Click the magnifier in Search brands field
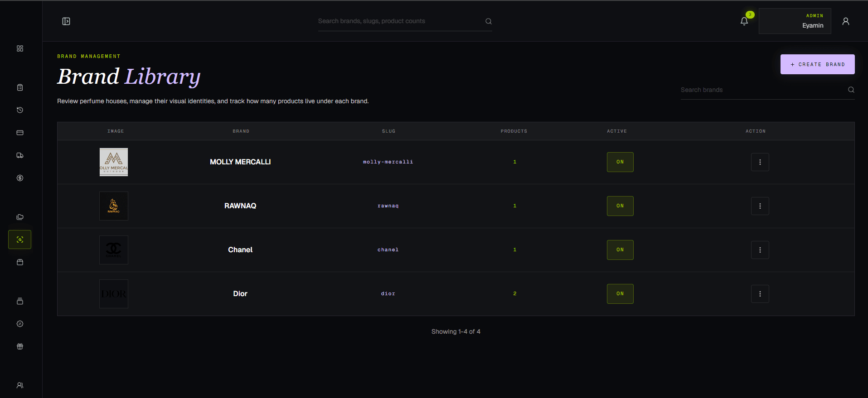The height and width of the screenshot is (398, 868). (x=851, y=90)
